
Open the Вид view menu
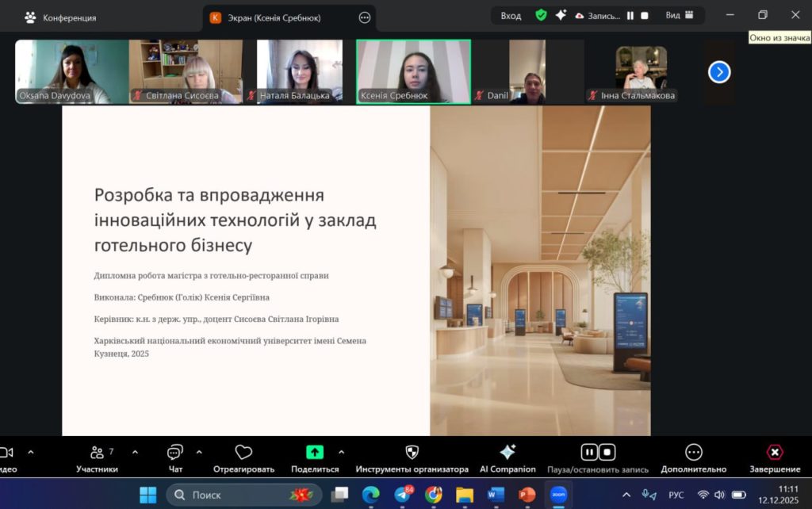[x=680, y=15]
